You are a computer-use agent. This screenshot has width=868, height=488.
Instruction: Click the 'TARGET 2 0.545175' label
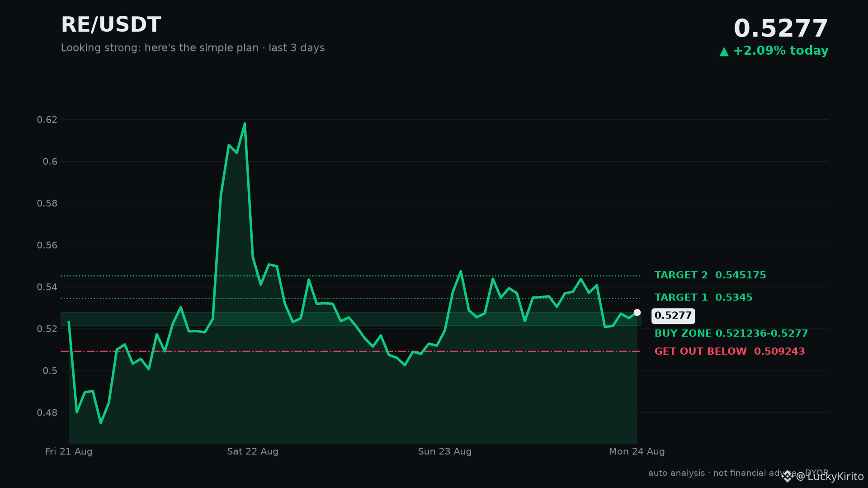click(x=710, y=275)
